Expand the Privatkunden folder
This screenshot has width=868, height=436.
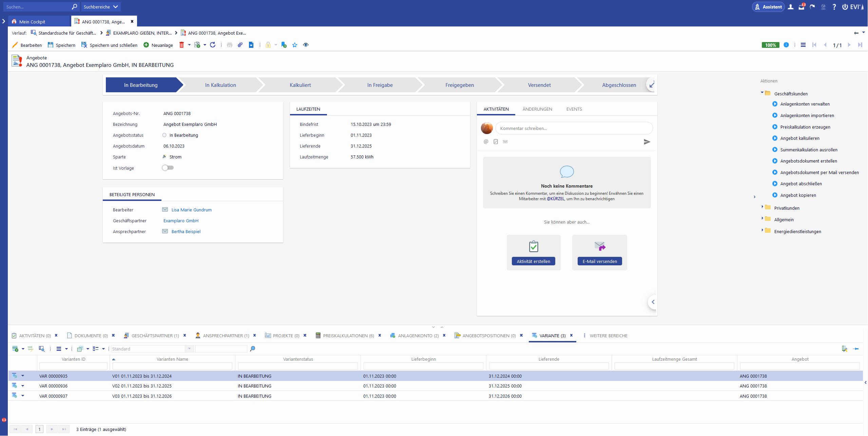coord(762,207)
